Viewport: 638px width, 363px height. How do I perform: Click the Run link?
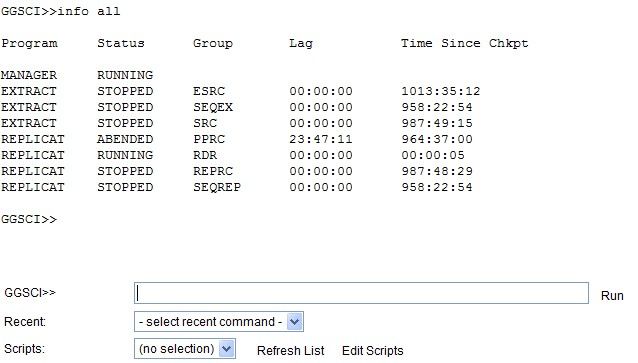click(612, 296)
